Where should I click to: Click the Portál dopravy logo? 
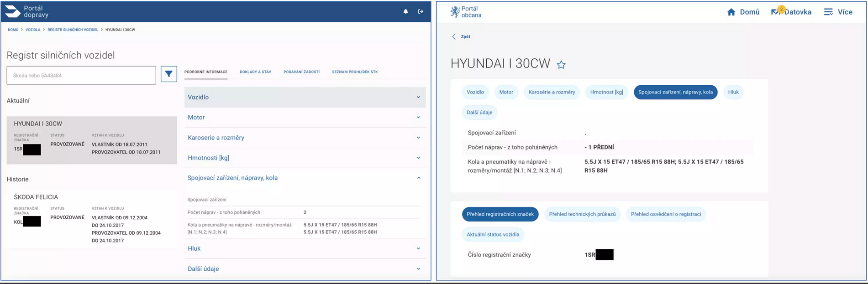[26, 11]
